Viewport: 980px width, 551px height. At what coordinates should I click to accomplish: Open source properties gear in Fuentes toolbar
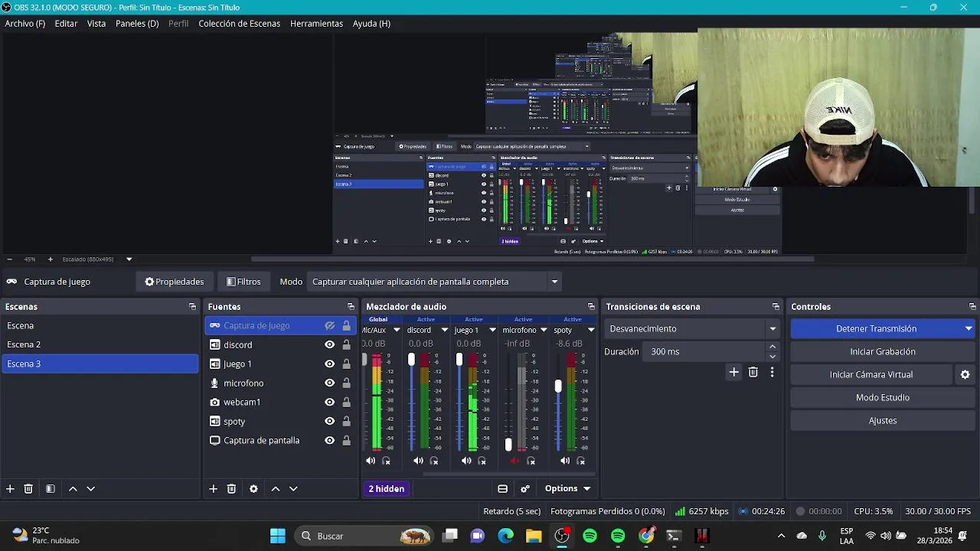click(x=253, y=488)
